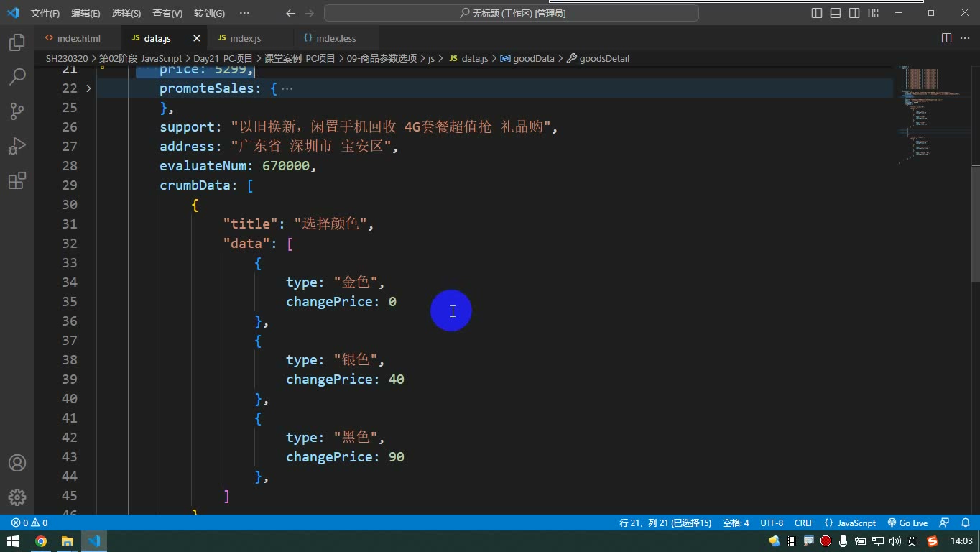
Task: Open the goodData breadcrumb dropdown
Action: (527, 58)
